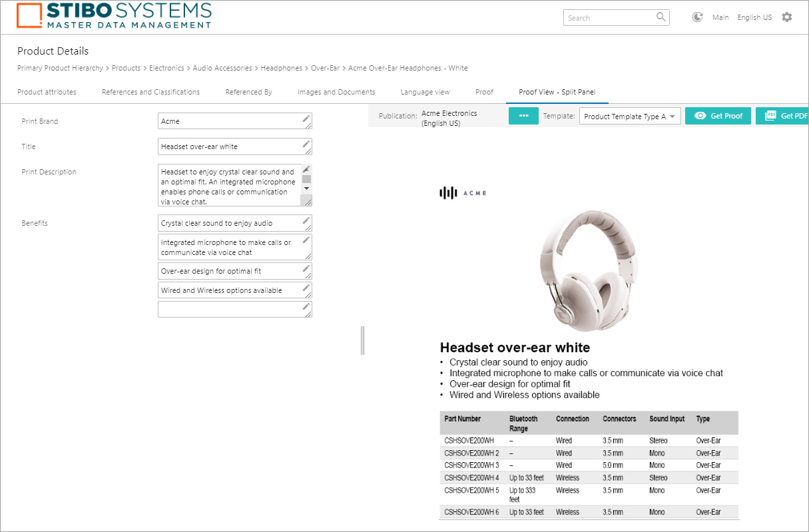Switch to Product attributes tab
This screenshot has height=532, width=809.
point(47,92)
